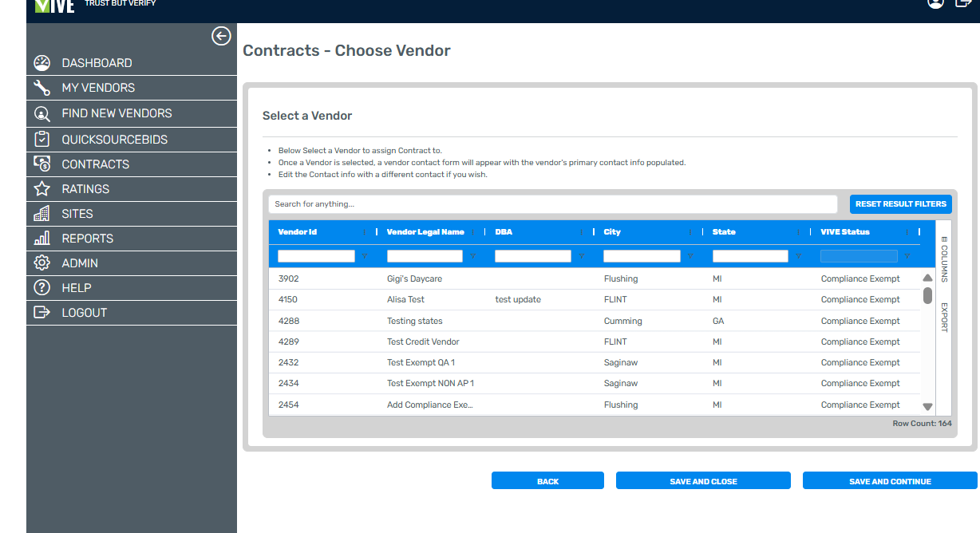This screenshot has height=533, width=980.
Task: Open the State column menu
Action: [x=799, y=232]
